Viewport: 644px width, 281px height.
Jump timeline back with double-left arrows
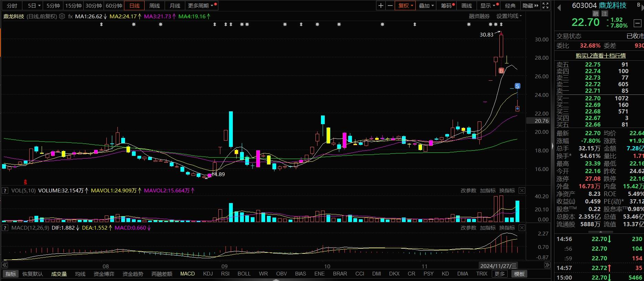5,265
